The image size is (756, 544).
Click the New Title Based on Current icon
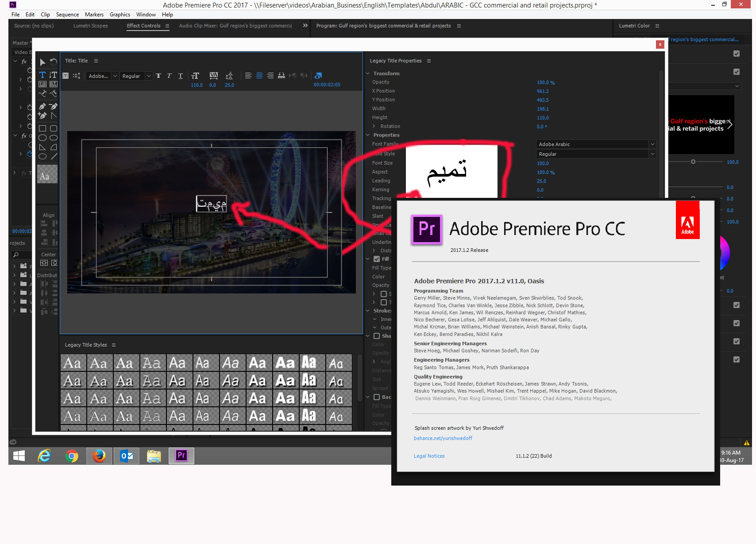point(66,76)
